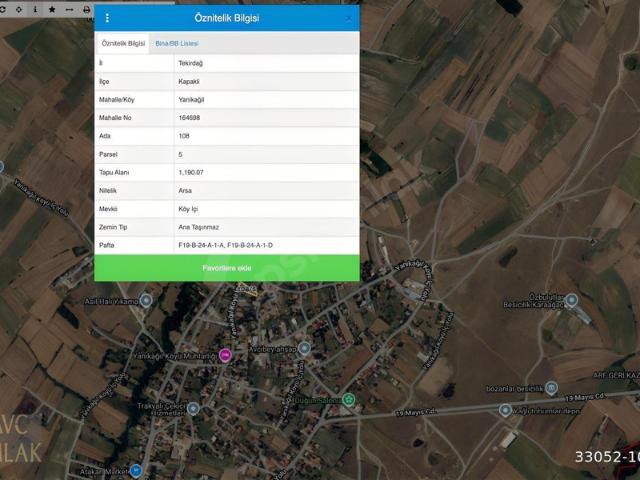Click the İlçe row label
Image resolution: width=640 pixels, height=480 pixels.
coord(104,82)
